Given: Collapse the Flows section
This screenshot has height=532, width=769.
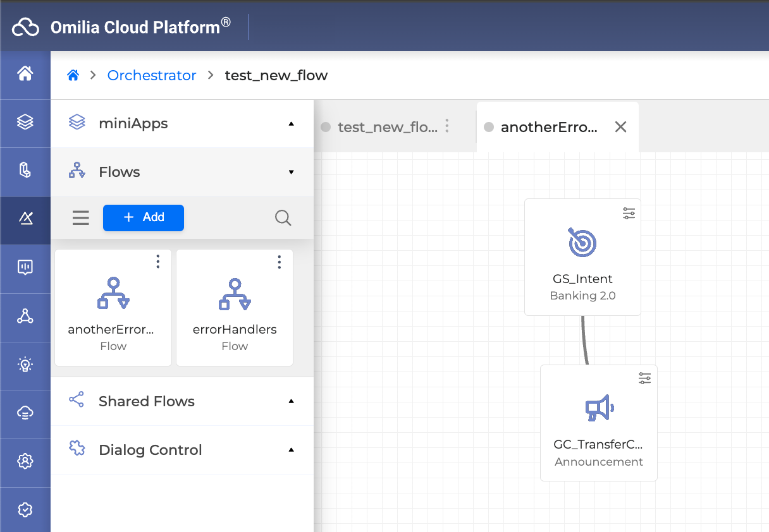Looking at the screenshot, I should coord(291,172).
